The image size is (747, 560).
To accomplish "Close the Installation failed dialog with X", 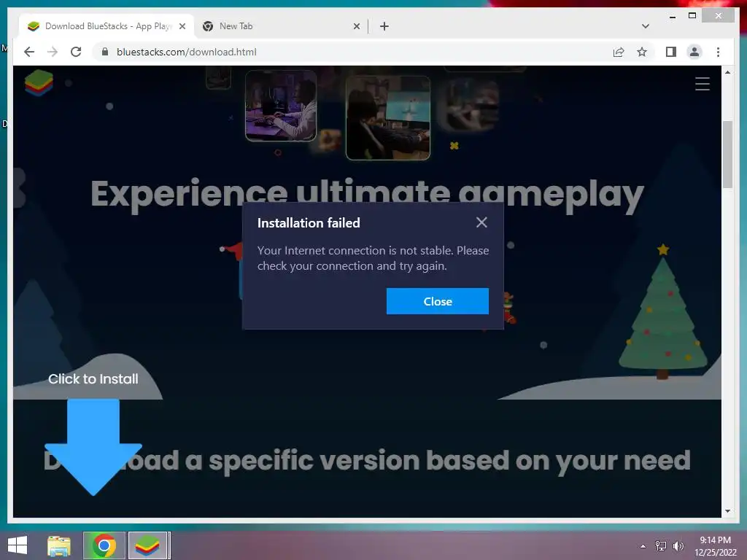I will click(481, 222).
